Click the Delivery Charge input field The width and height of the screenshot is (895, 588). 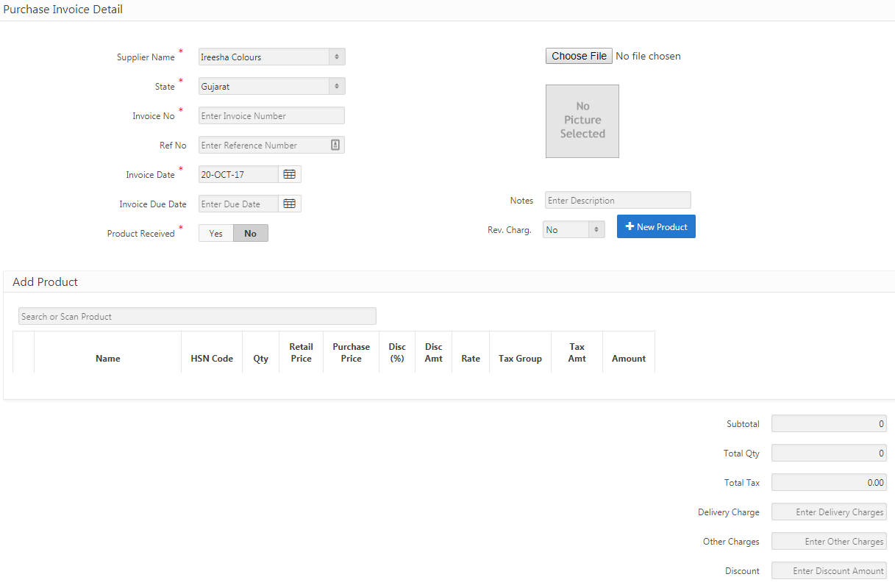click(829, 512)
